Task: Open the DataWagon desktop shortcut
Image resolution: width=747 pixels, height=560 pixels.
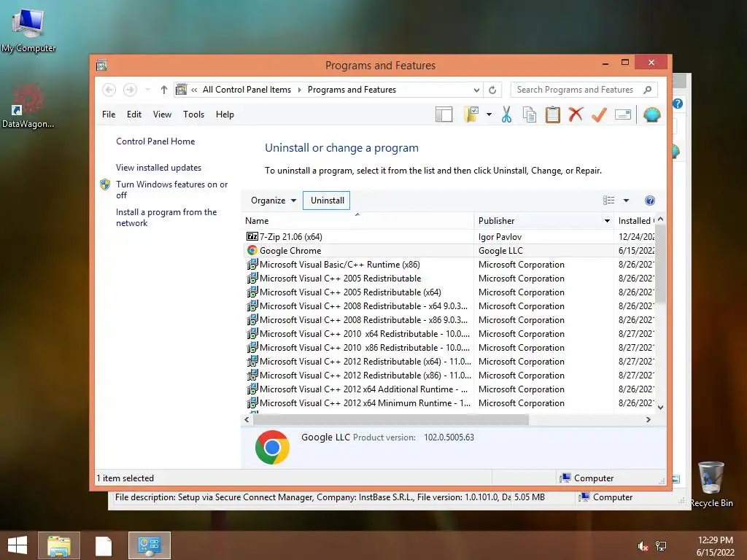Action: coord(28,106)
